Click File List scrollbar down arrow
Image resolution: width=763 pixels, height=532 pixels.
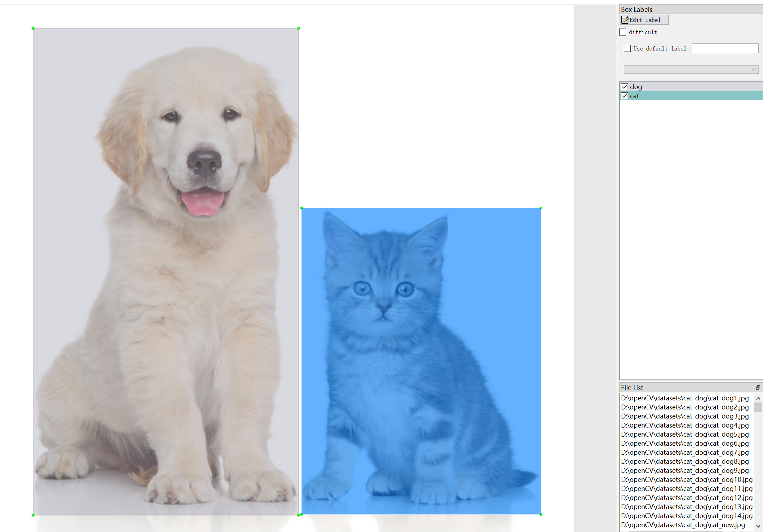[x=758, y=526]
